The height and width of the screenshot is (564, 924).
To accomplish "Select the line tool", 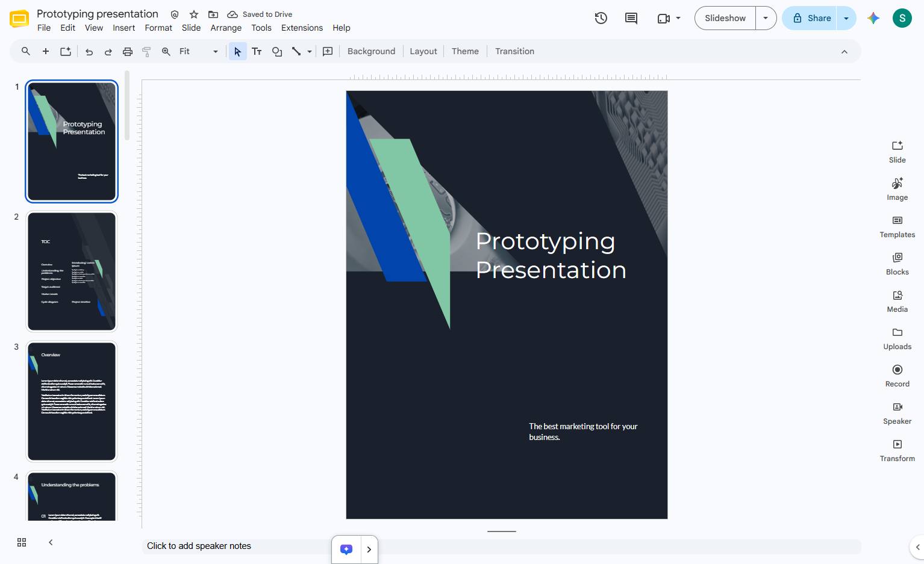I will pos(296,51).
